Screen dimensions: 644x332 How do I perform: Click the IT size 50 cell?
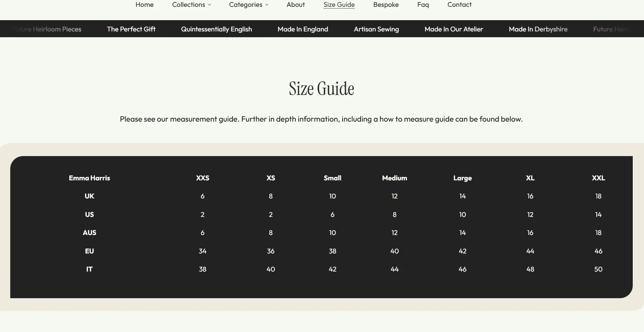[598, 269]
